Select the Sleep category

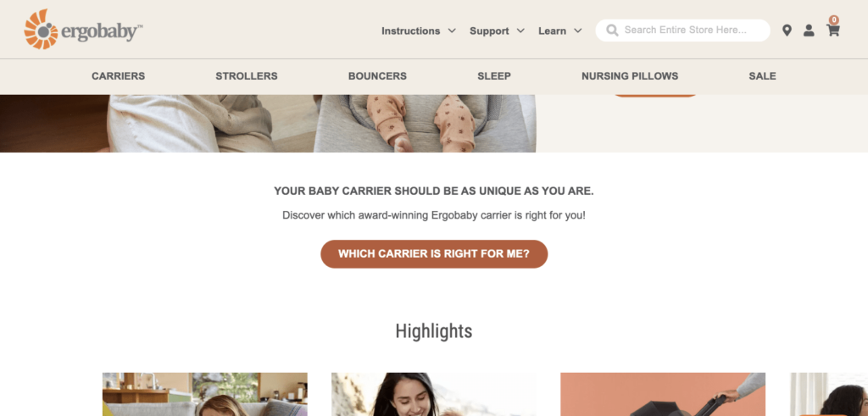pyautogui.click(x=494, y=76)
